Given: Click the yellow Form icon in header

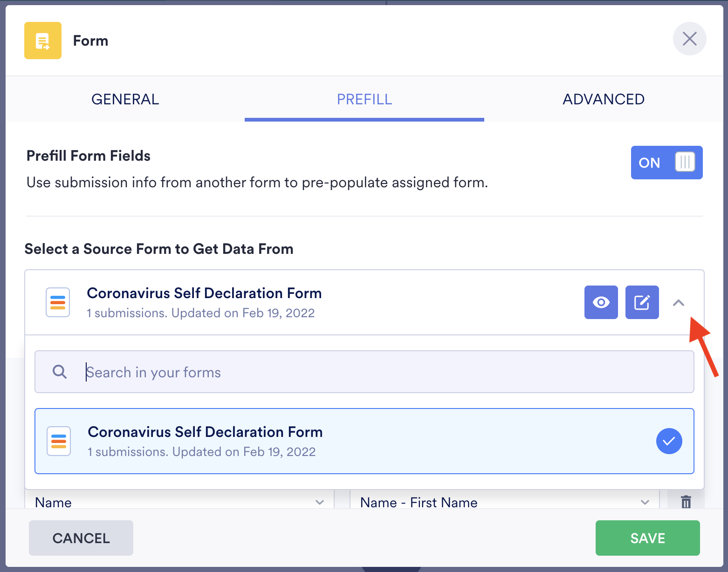Looking at the screenshot, I should pos(43,41).
